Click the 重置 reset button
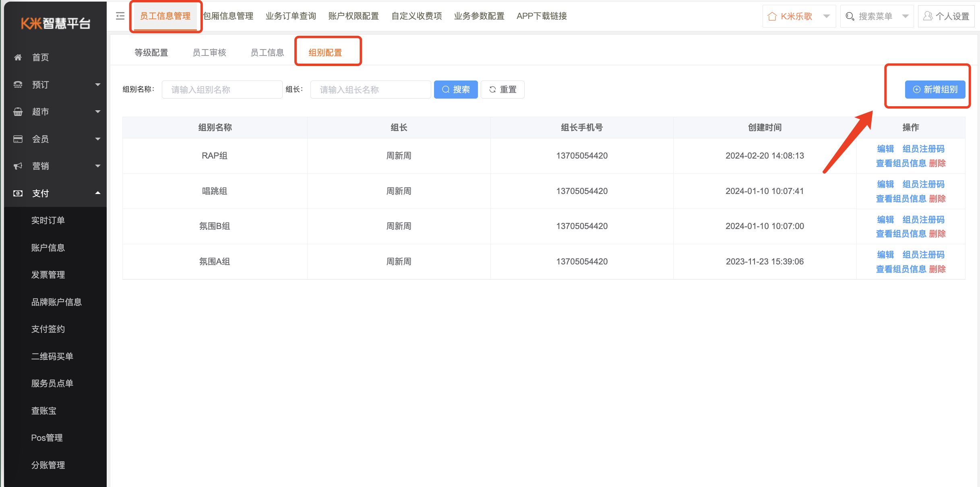Screen dimensions: 980x487 pyautogui.click(x=502, y=89)
